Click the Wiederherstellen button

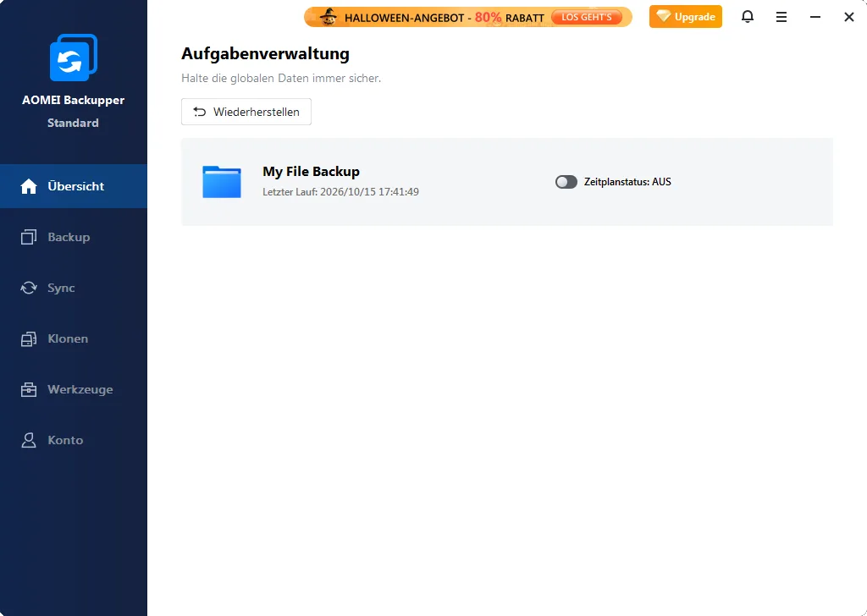pos(246,112)
